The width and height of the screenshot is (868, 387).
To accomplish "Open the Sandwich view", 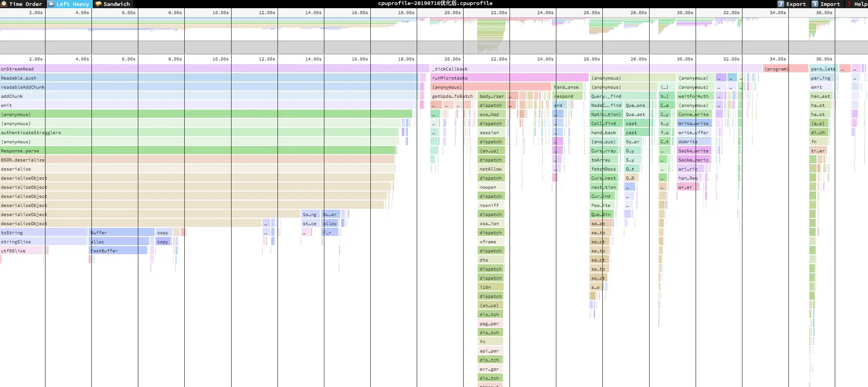I will pyautogui.click(x=112, y=4).
